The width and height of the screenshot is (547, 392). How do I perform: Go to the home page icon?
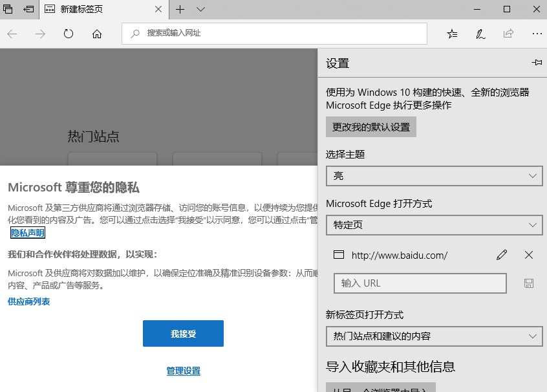click(97, 34)
